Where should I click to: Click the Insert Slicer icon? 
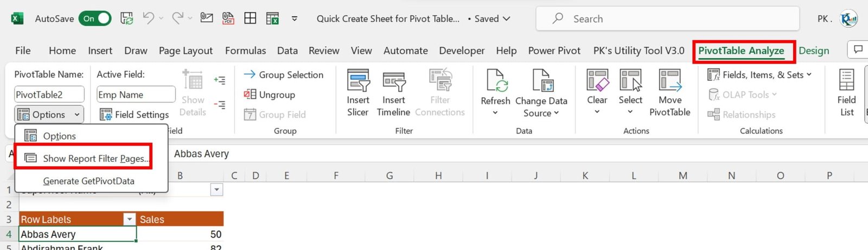click(x=358, y=82)
